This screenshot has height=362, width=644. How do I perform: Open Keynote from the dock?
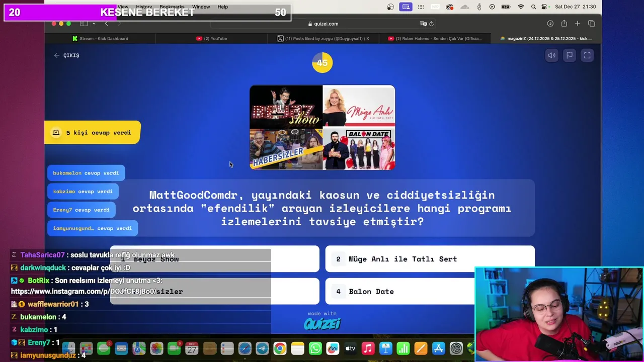[385, 348]
